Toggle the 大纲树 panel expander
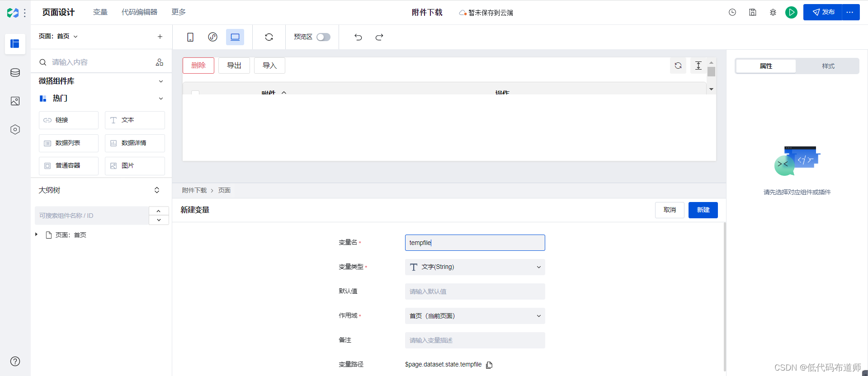868x376 pixels. tap(157, 190)
